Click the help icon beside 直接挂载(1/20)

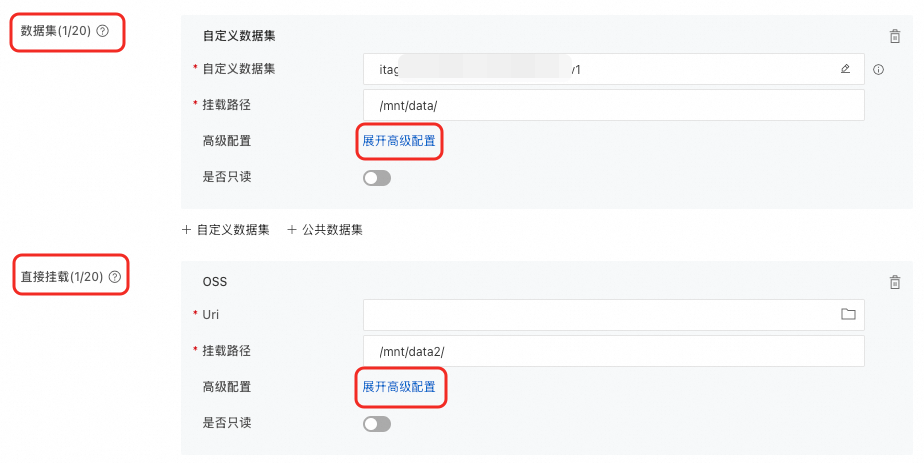[x=114, y=277]
